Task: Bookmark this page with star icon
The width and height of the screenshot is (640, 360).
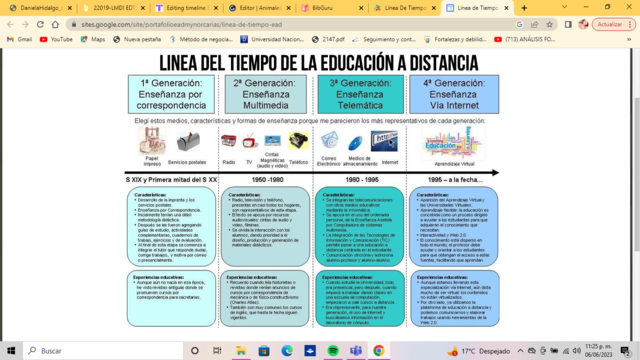Action: pos(549,24)
